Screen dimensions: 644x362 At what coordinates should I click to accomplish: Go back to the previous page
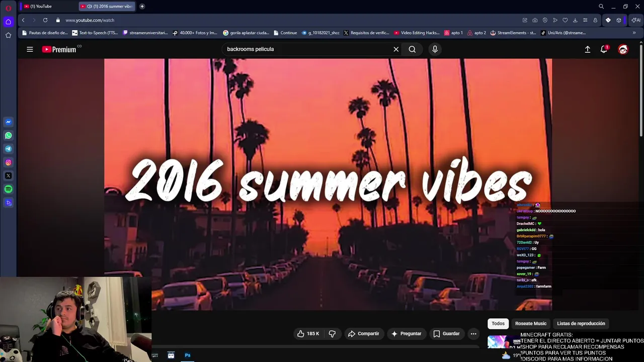click(x=23, y=20)
